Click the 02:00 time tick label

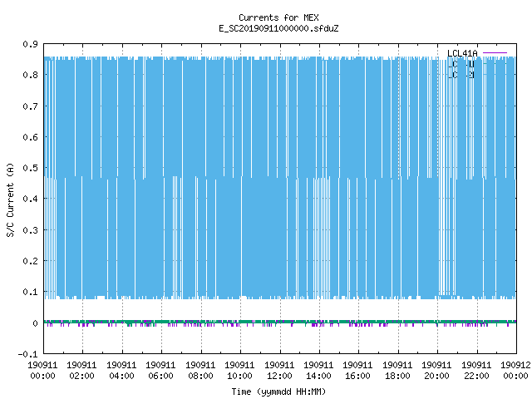coord(81,376)
